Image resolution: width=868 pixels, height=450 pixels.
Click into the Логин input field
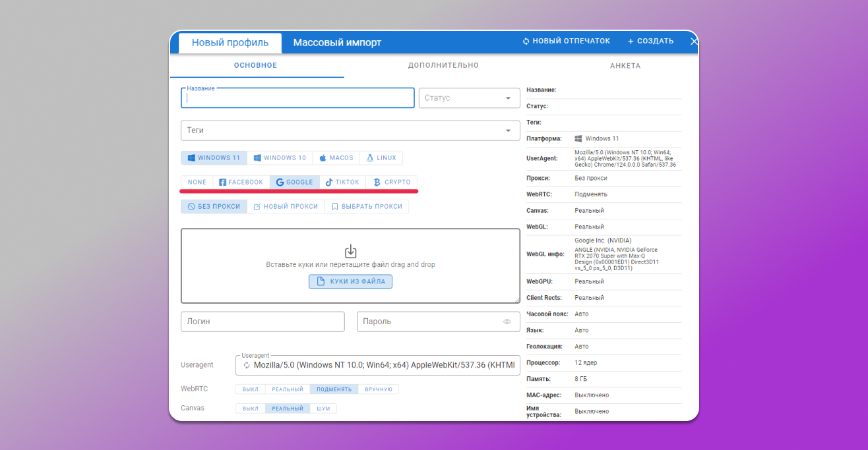pos(262,322)
